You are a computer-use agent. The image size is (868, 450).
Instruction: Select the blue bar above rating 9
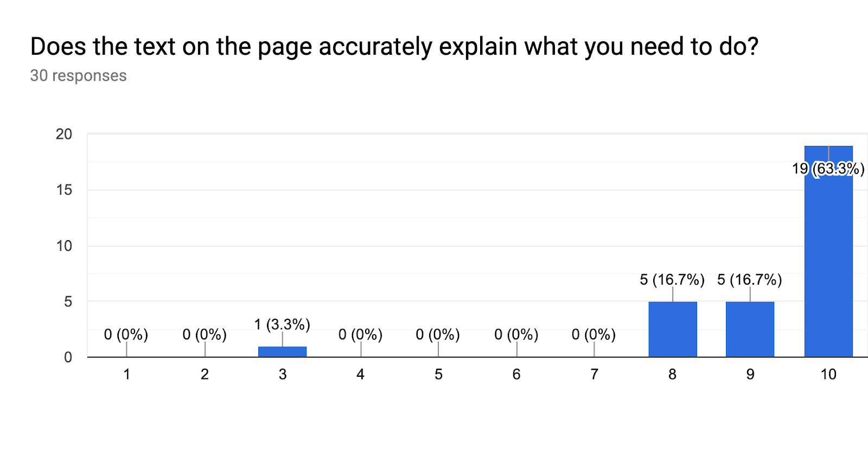pos(750,329)
